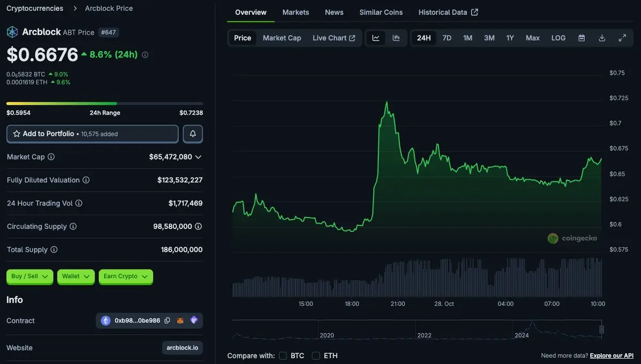Expand the Wallet dropdown

point(76,276)
